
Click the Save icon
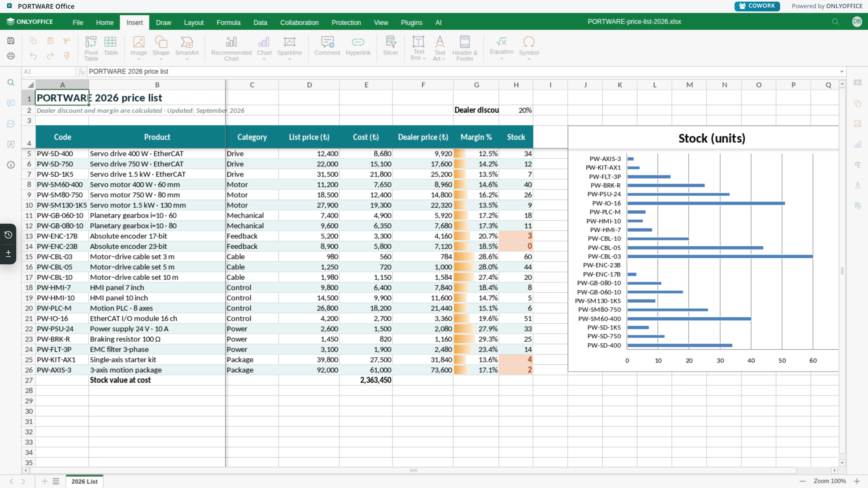tap(11, 41)
